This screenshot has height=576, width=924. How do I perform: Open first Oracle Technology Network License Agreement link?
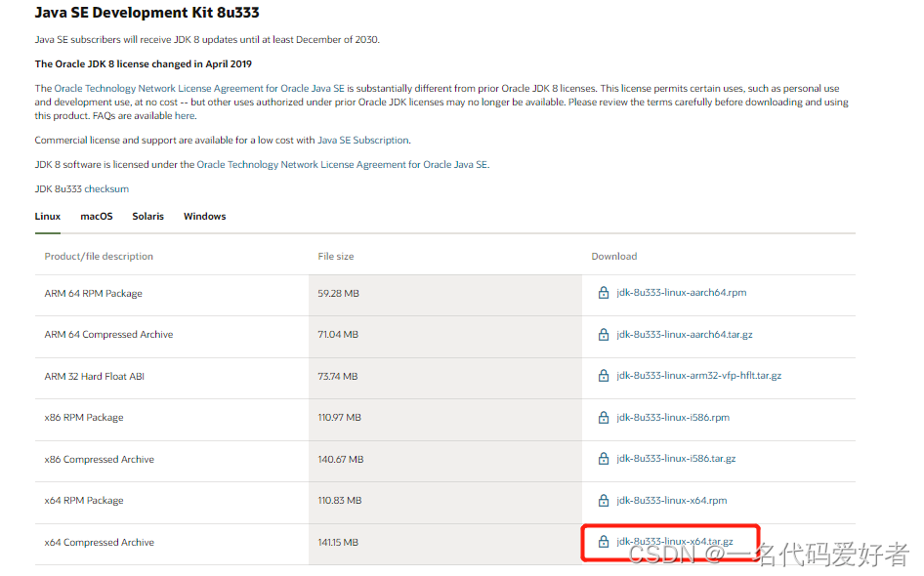(x=199, y=88)
